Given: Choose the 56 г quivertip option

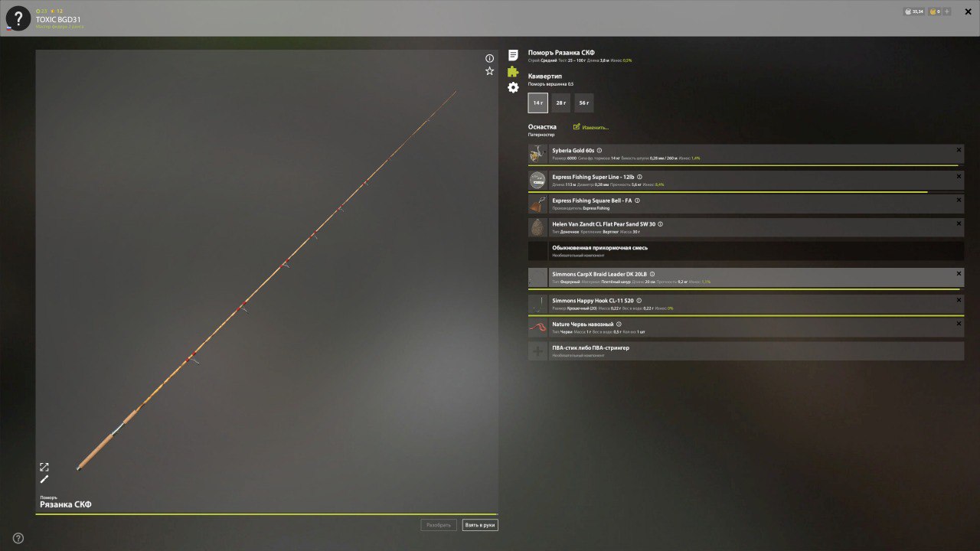Looking at the screenshot, I should coord(584,103).
